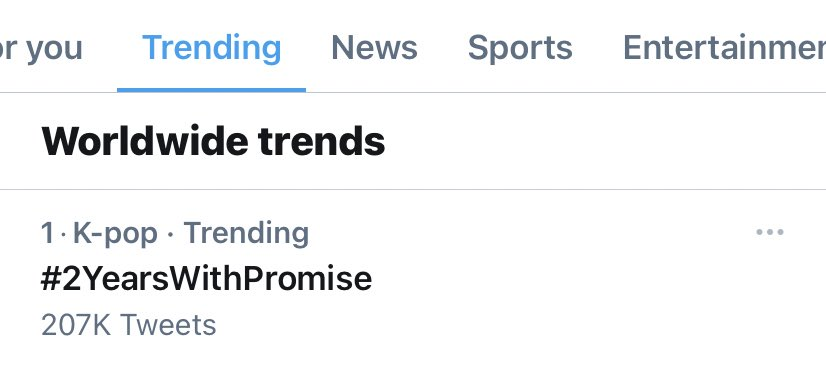
Task: Go to the For you tab
Action: (41, 48)
